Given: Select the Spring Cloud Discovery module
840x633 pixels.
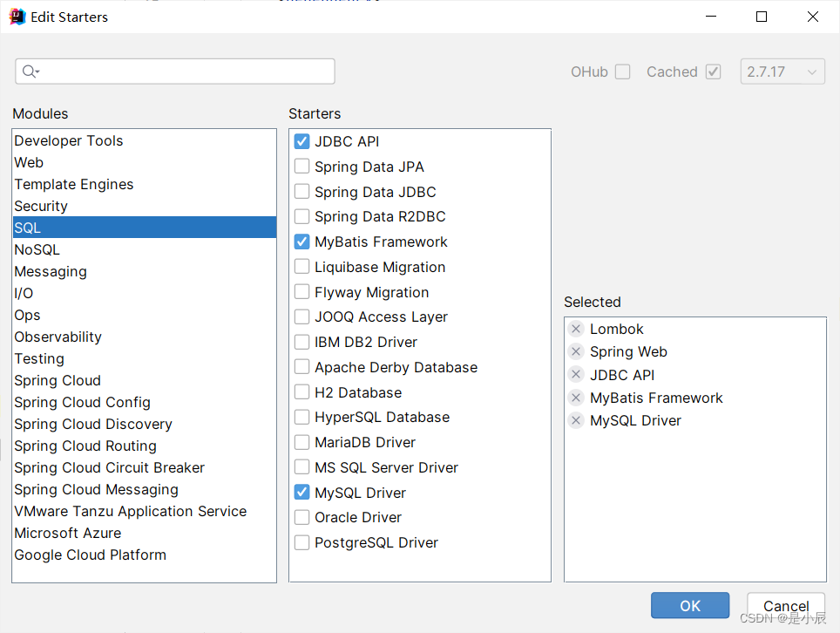Looking at the screenshot, I should (144, 424).
